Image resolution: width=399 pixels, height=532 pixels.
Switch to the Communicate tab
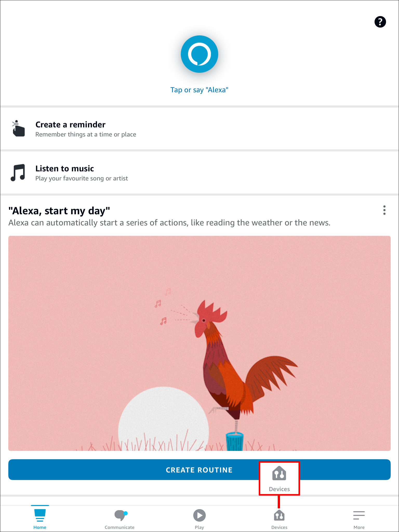(119, 519)
